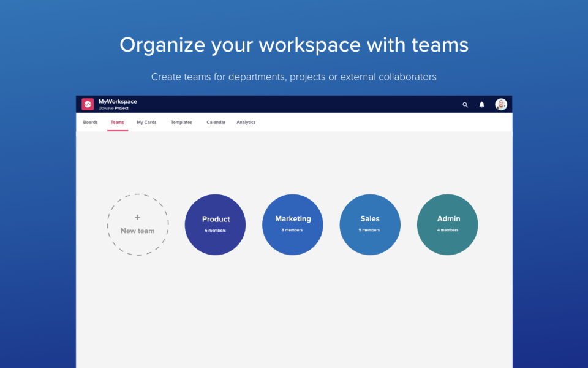Click the New team label
588x368 pixels.
tap(138, 231)
